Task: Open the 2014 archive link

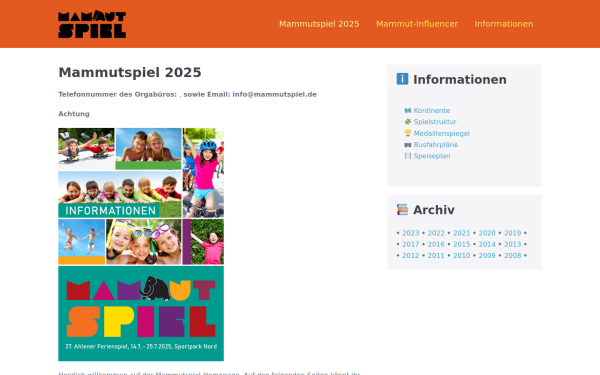Action: click(x=487, y=244)
